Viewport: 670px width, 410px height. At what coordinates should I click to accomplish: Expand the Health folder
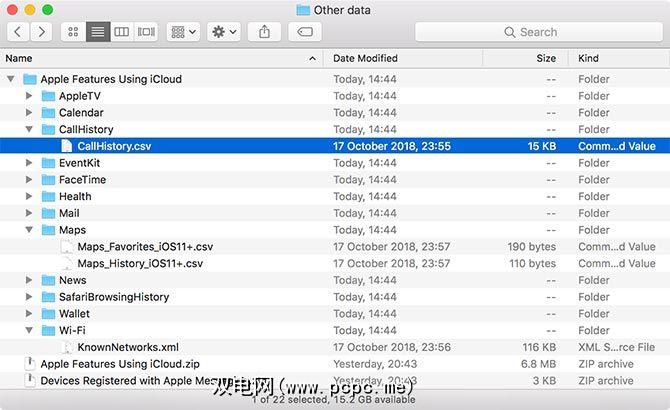tap(29, 196)
